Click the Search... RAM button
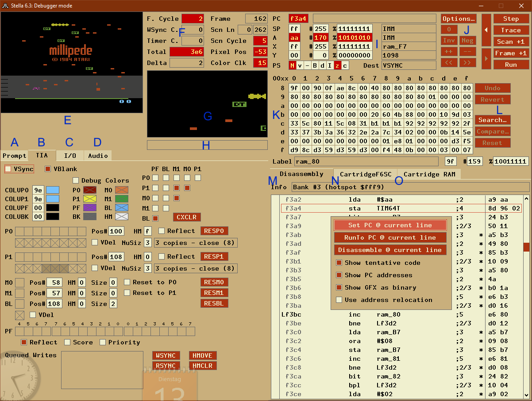Viewport: 532px width, 401px height. 493,120
